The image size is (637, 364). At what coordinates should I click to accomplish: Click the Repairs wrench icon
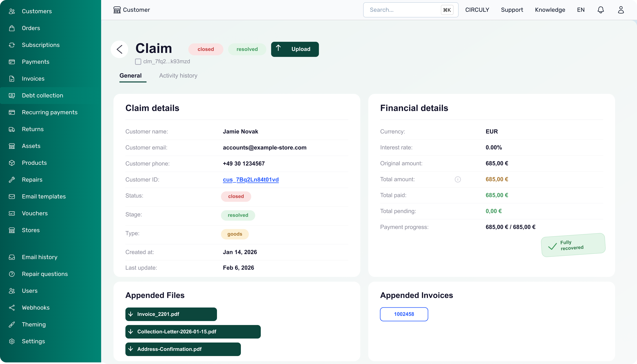click(12, 180)
